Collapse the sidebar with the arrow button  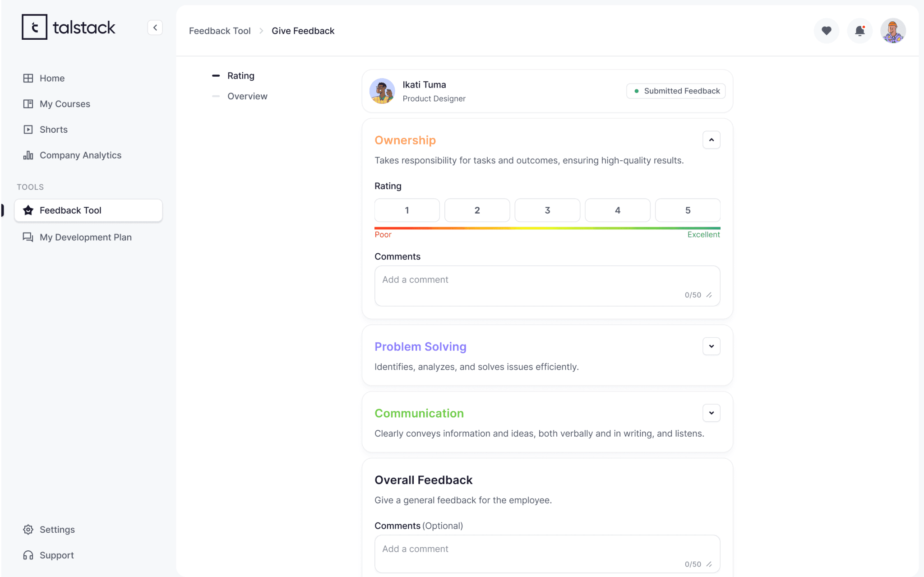(155, 28)
